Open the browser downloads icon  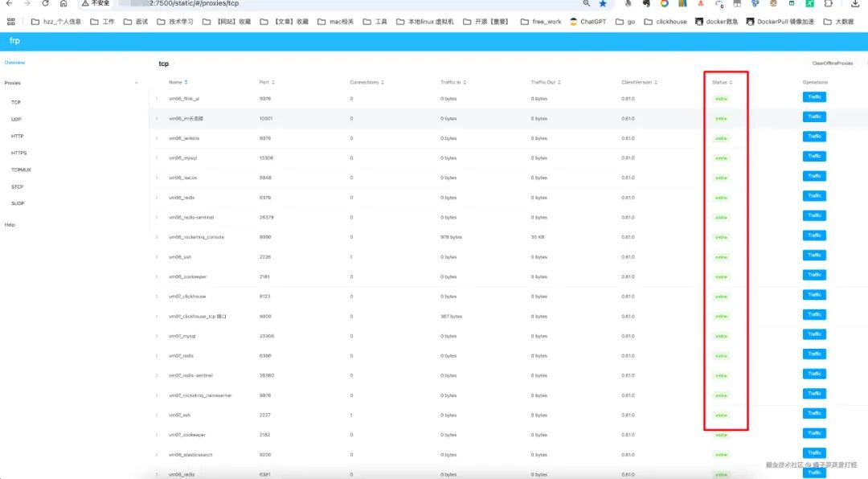[854, 3]
